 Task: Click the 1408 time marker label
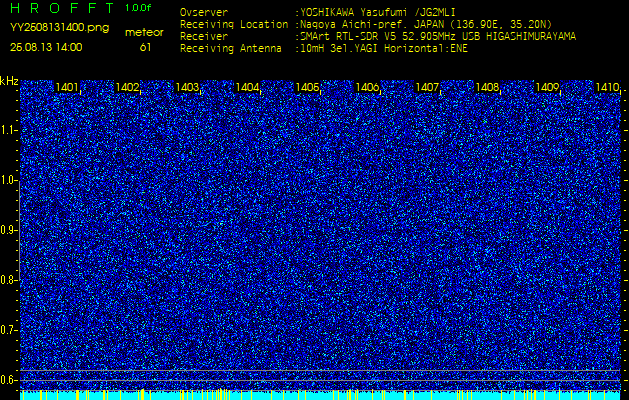pyautogui.click(x=487, y=87)
